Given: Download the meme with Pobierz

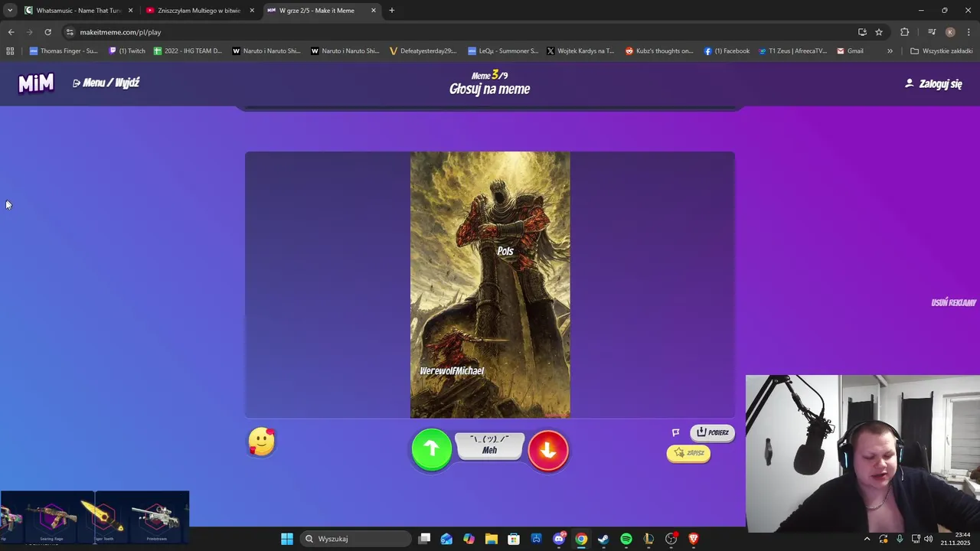Looking at the screenshot, I should click(x=712, y=432).
